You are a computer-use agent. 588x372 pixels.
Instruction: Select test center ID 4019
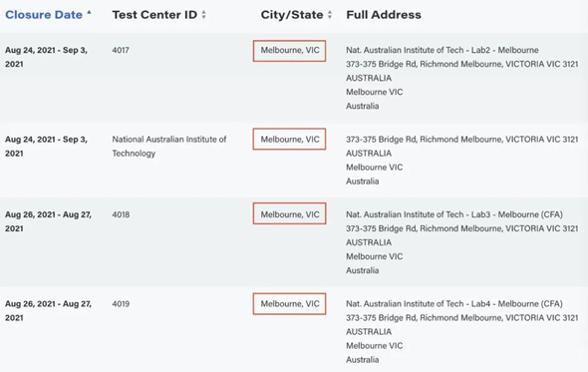(x=121, y=304)
